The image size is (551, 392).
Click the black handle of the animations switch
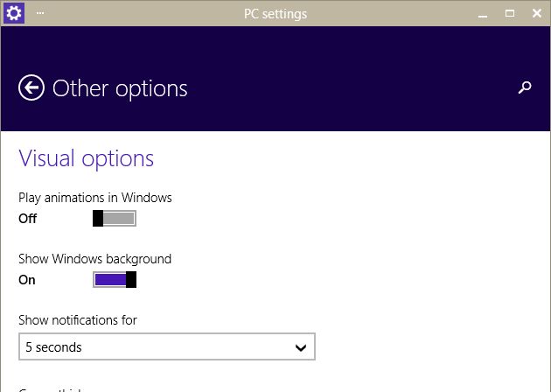98,219
